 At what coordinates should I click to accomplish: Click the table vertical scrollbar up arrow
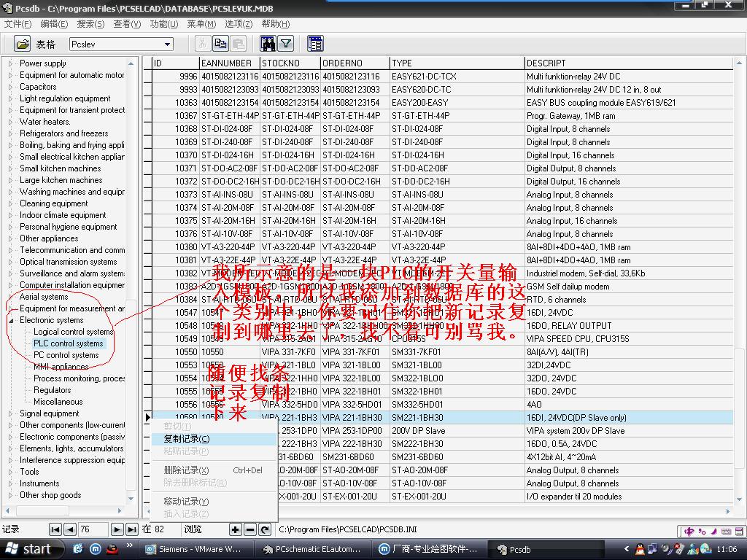point(740,63)
